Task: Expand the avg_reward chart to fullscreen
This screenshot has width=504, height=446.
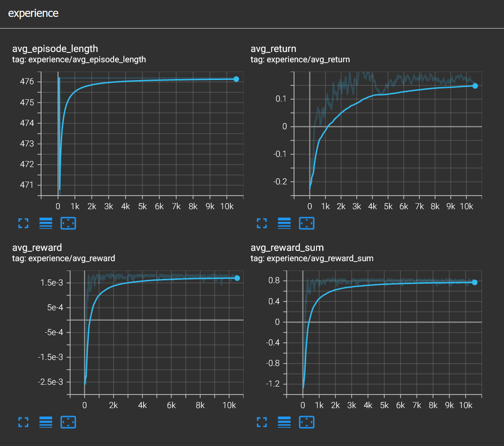Action: 23,422
